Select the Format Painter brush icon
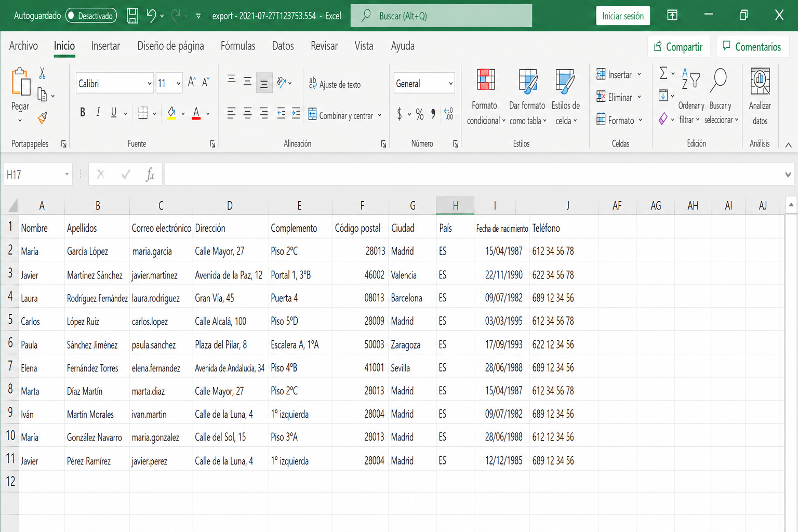Image resolution: width=798 pixels, height=532 pixels. [43, 118]
